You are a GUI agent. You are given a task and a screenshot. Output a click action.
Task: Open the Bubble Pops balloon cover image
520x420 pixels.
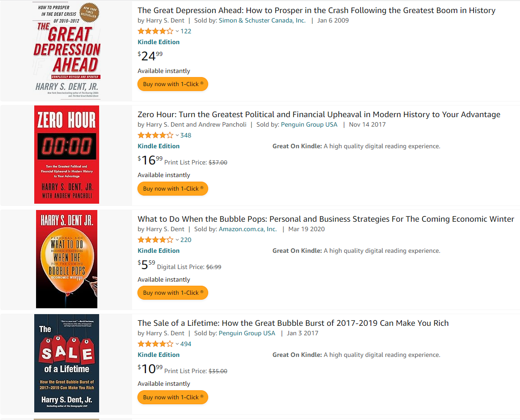click(67, 259)
